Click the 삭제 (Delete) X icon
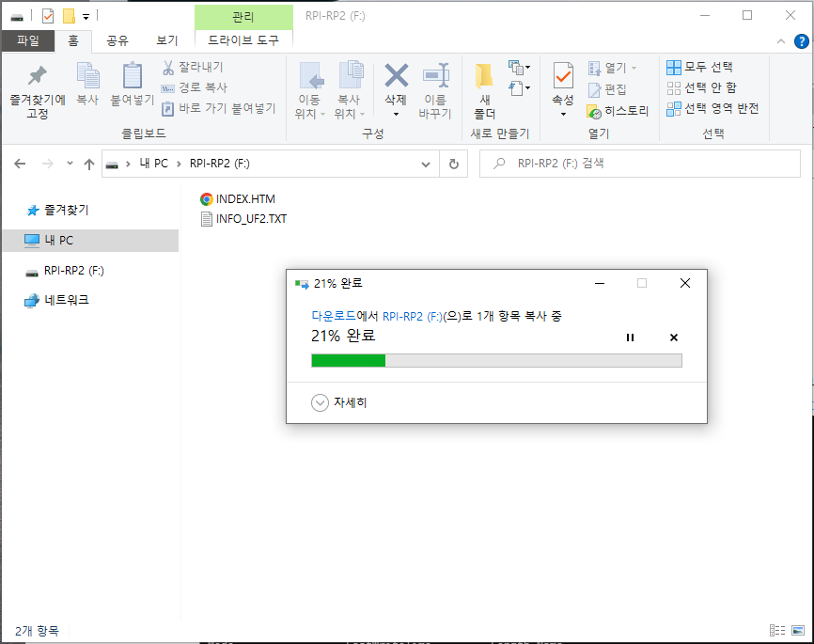Screen dimensions: 814x644 (396, 76)
